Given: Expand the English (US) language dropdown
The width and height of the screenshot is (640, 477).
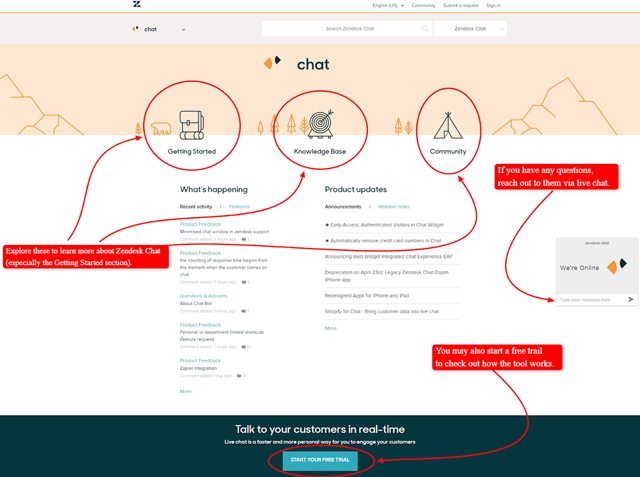Looking at the screenshot, I should (388, 5).
